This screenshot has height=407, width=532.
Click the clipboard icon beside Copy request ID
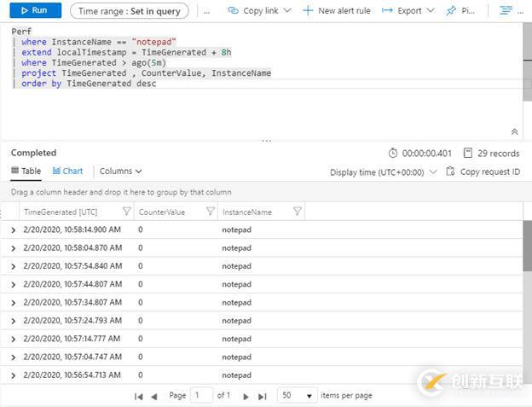coord(450,172)
